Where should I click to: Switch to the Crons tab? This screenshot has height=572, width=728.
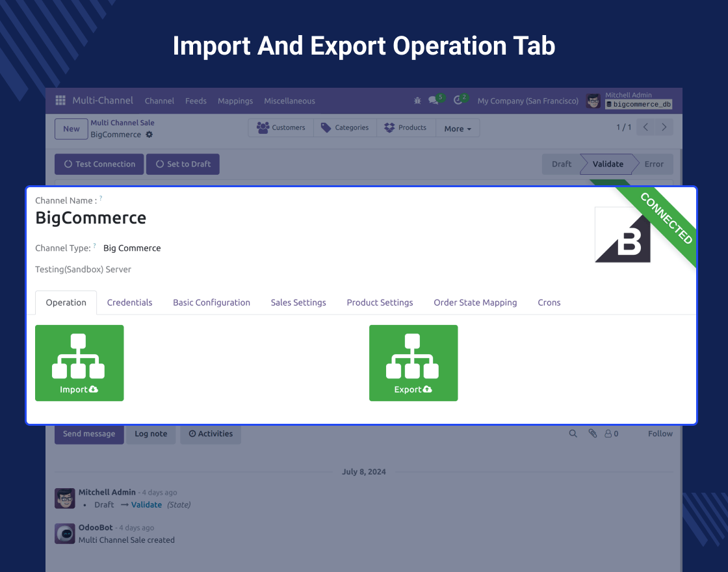click(x=549, y=303)
